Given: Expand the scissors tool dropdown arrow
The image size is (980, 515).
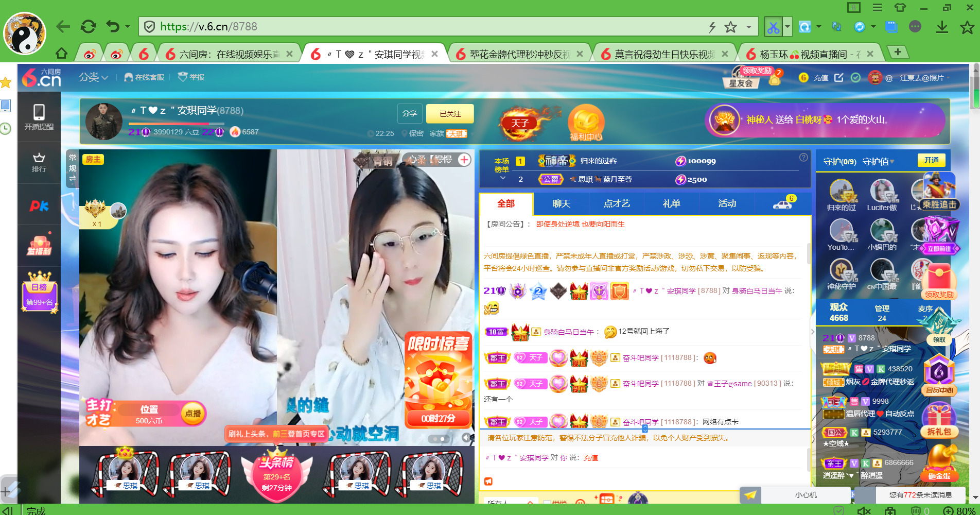Looking at the screenshot, I should pyautogui.click(x=787, y=27).
